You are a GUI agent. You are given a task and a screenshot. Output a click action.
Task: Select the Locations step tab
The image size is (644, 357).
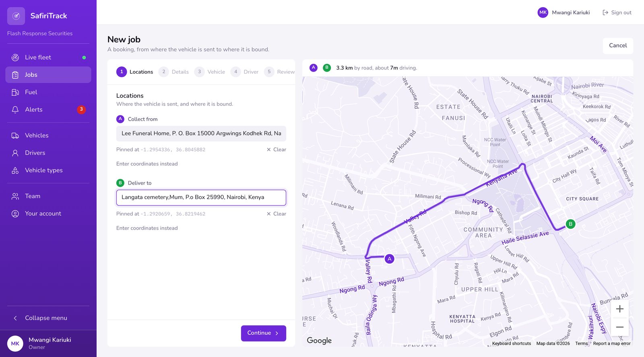pos(135,72)
